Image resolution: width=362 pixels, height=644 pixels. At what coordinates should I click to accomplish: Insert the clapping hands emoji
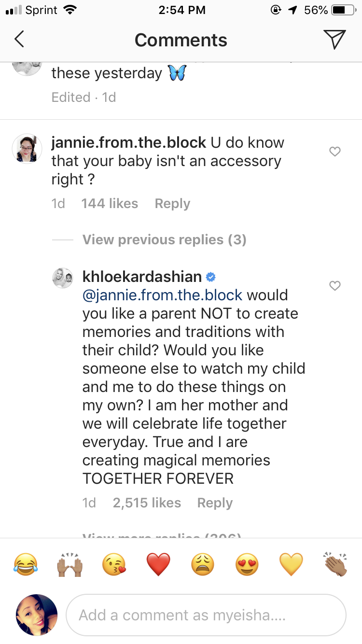click(x=335, y=564)
